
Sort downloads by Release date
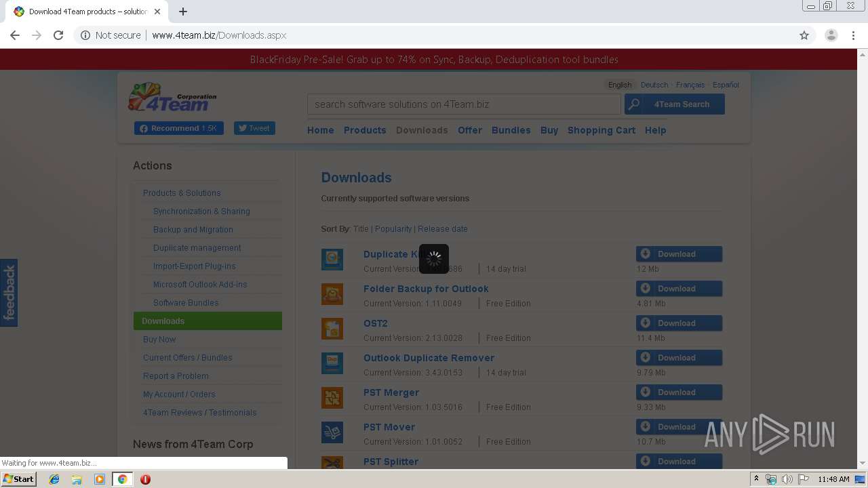point(443,229)
